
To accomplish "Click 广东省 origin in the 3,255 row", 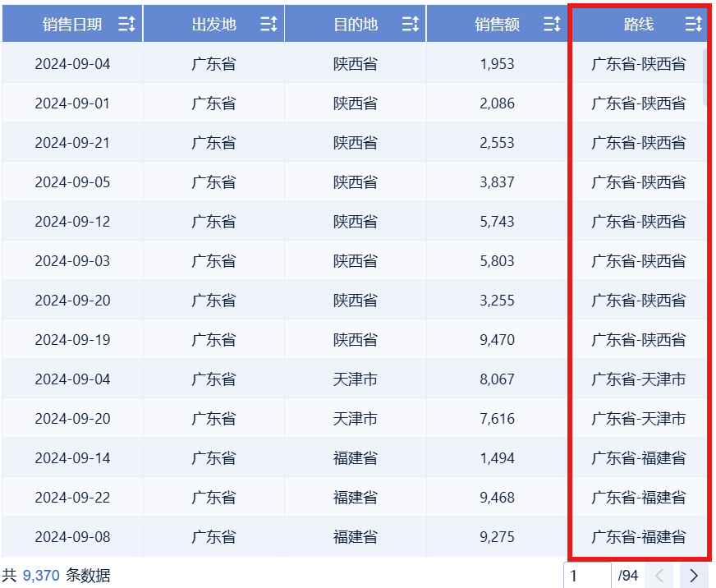I will coord(213,301).
